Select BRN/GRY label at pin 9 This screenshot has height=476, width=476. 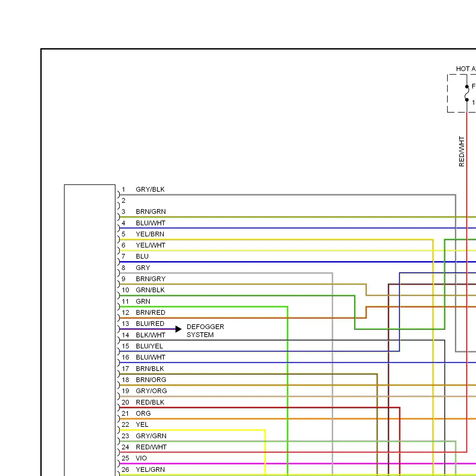[151, 279]
